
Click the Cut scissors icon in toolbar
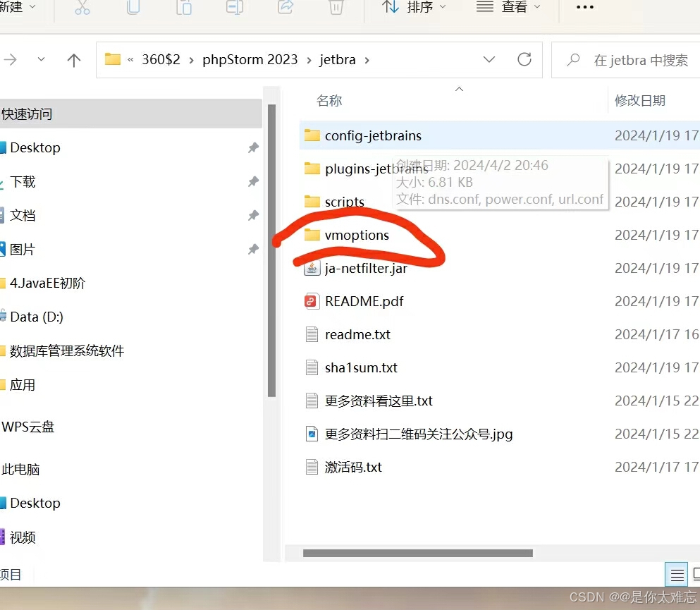click(x=82, y=7)
